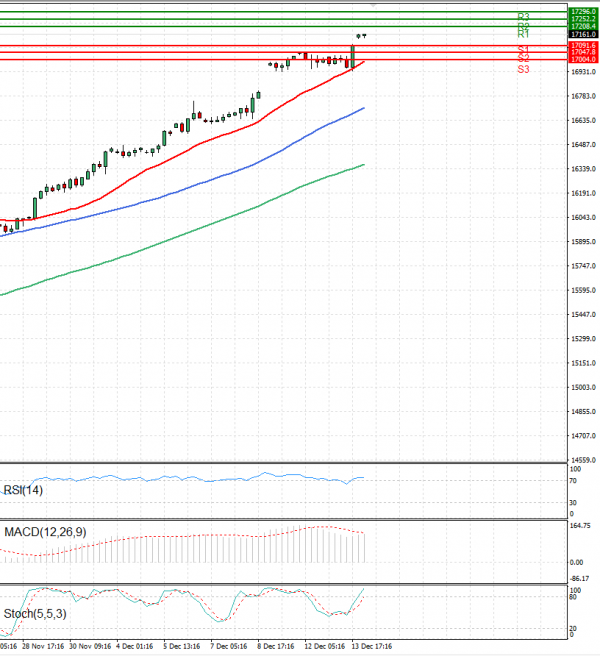
Task: Click the 17091.6 support price label
Action: click(x=584, y=45)
